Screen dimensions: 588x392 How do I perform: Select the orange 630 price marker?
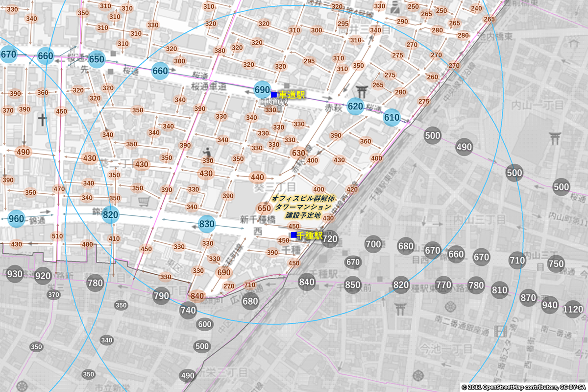pyautogui.click(x=298, y=153)
